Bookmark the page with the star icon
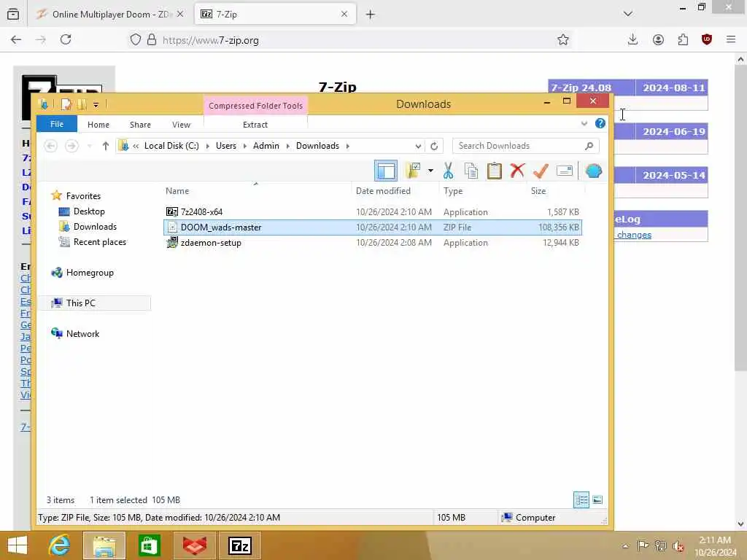 563,39
